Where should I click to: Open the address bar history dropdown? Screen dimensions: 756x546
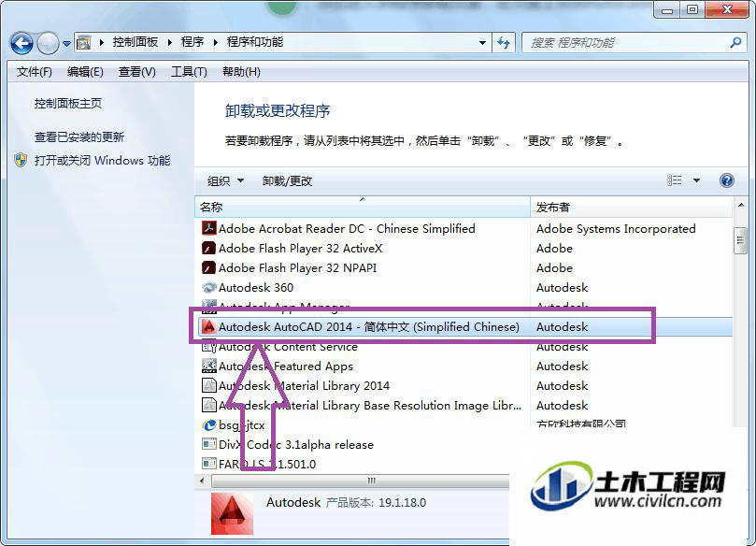(x=482, y=42)
